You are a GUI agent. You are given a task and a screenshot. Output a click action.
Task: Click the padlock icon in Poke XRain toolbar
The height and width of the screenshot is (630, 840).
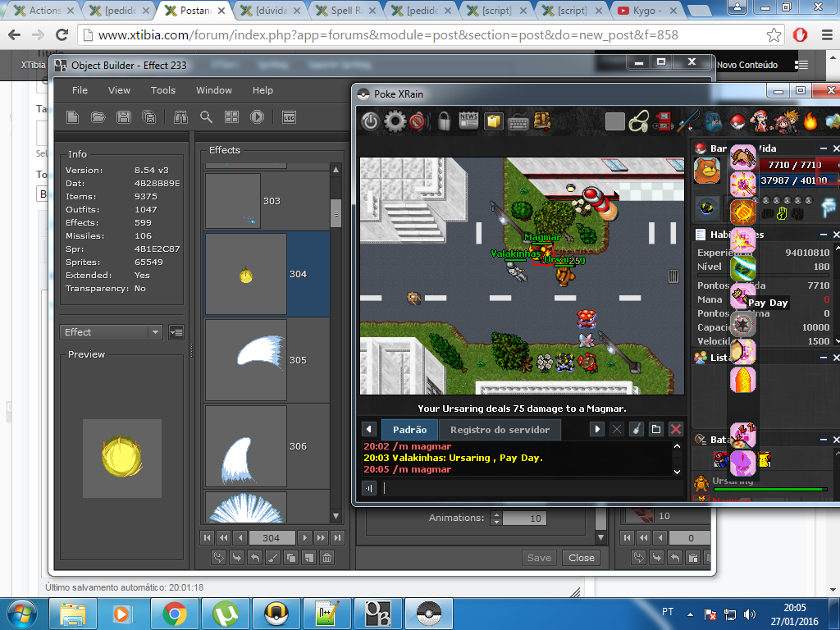point(444,121)
